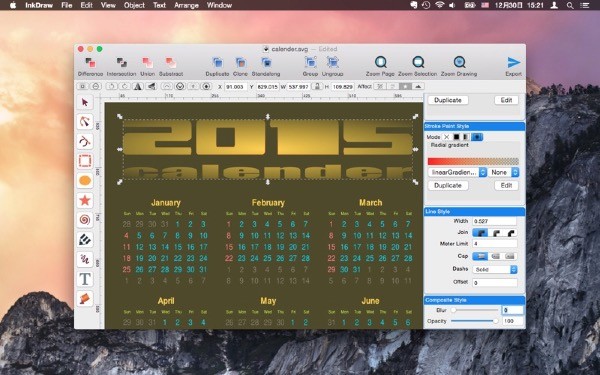Click Edit under Stroke Paint Style
This screenshot has width=600, height=375.
(506, 186)
